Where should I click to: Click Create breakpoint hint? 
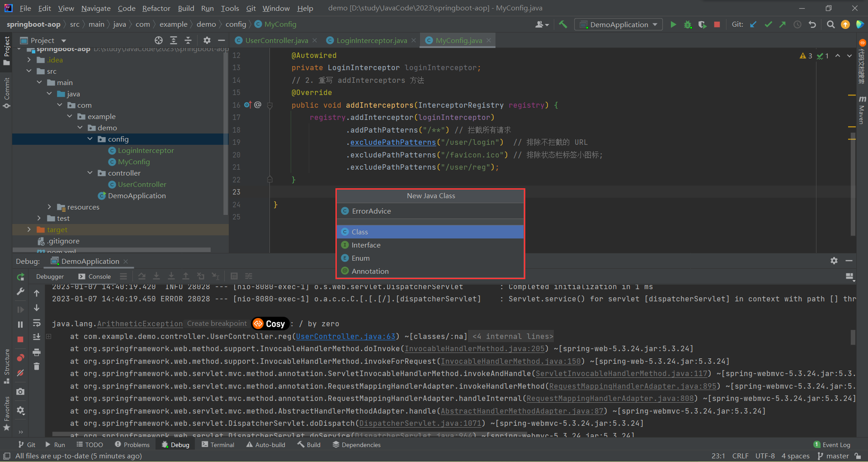point(217,324)
